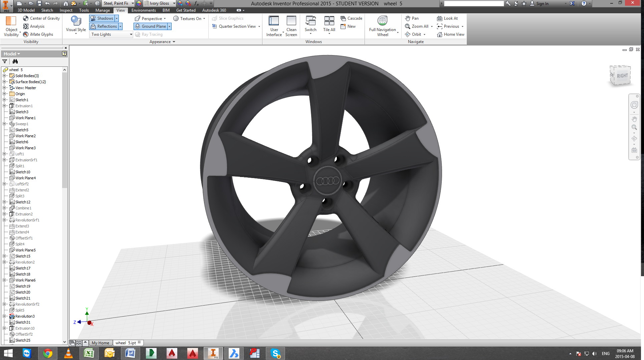Select the Orbit tool
The width and height of the screenshot is (644, 360).
tap(413, 34)
